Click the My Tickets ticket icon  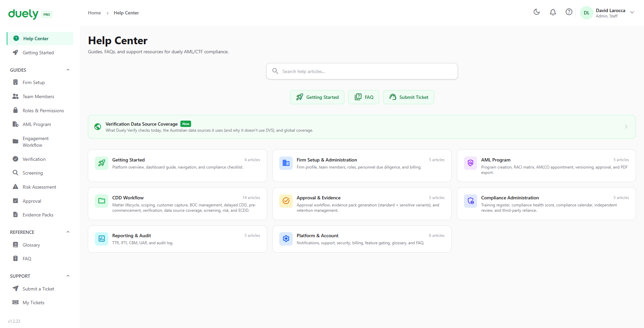pos(15,302)
